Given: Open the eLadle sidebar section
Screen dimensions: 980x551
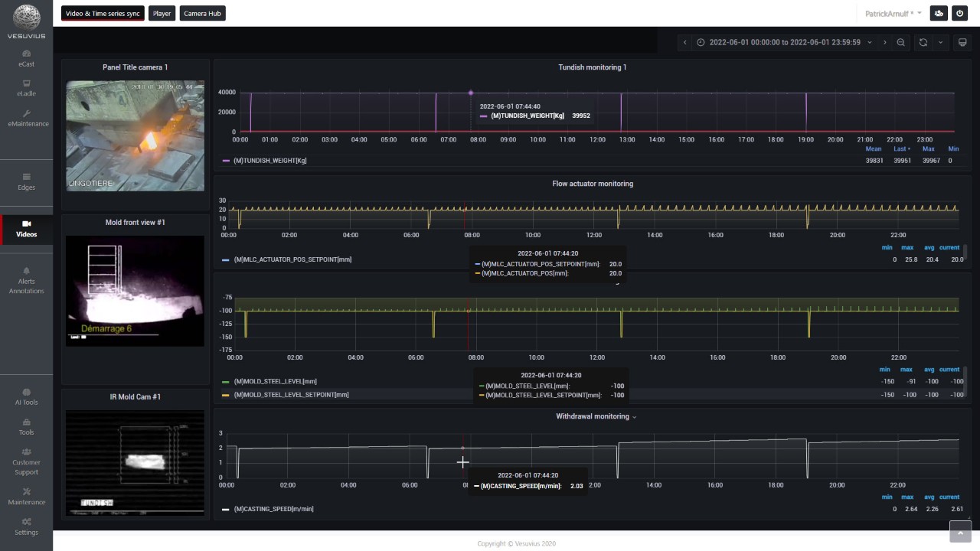Looking at the screenshot, I should pyautogui.click(x=26, y=88).
